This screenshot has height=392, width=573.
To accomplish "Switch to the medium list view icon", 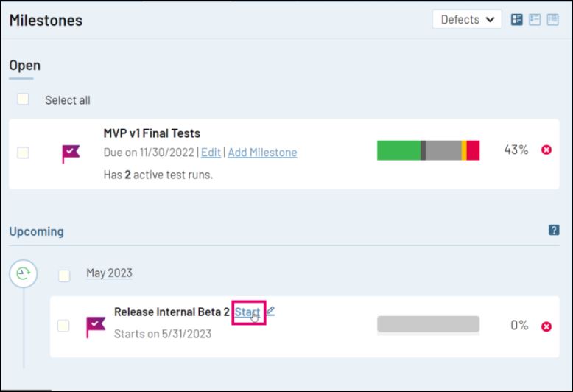I will tap(535, 20).
